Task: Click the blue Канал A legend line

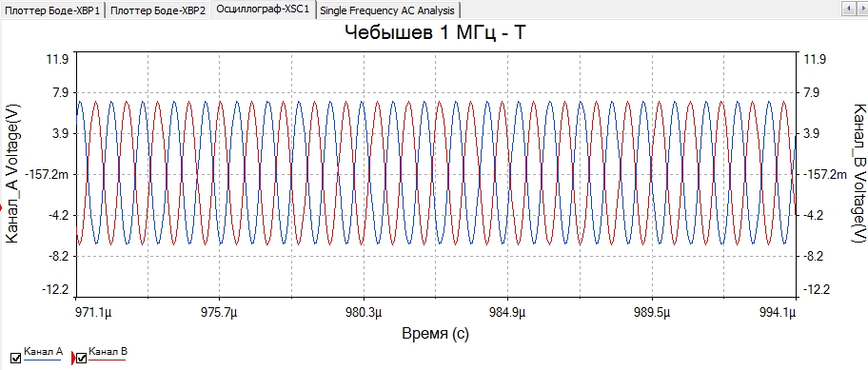Action: pos(42,360)
